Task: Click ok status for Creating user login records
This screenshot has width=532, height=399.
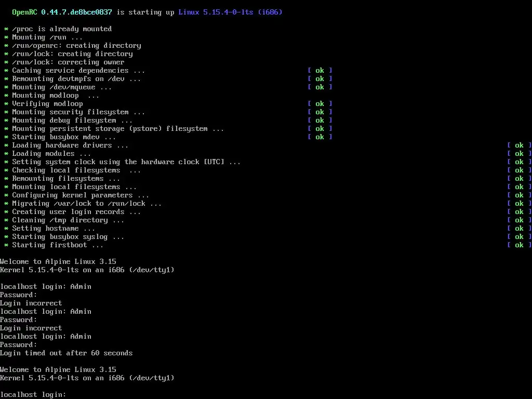Action: pos(520,212)
